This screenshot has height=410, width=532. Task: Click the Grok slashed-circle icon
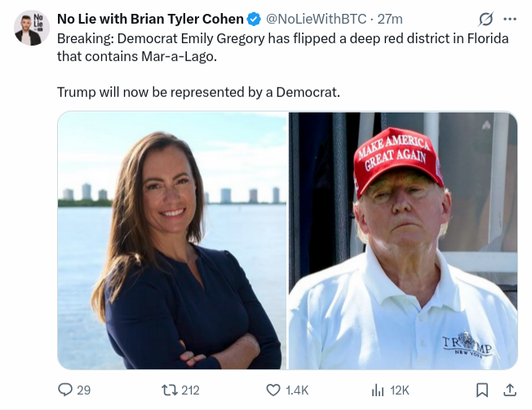[486, 19]
